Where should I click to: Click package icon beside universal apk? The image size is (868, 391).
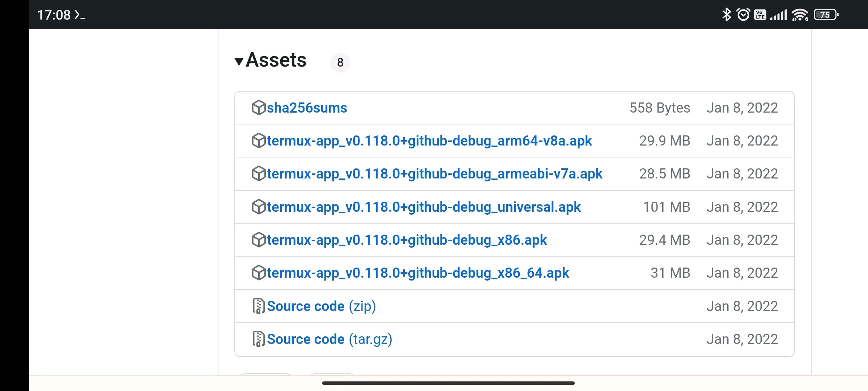coord(259,207)
